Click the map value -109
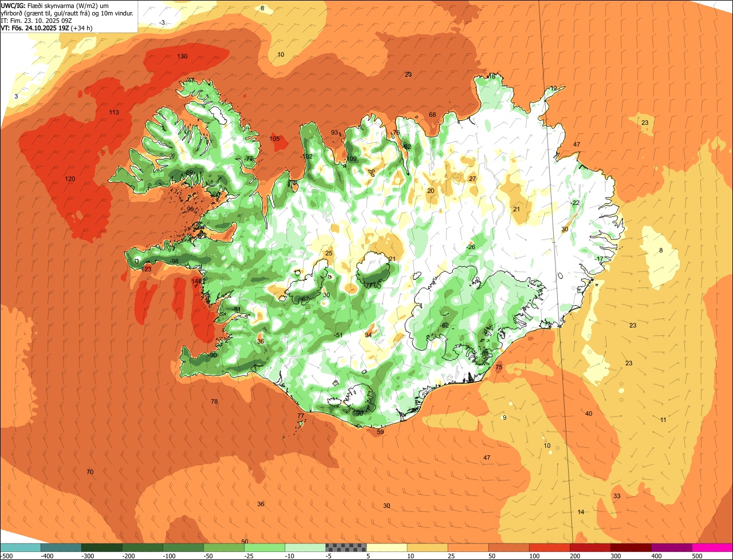This screenshot has height=560, width=733. (x=351, y=159)
